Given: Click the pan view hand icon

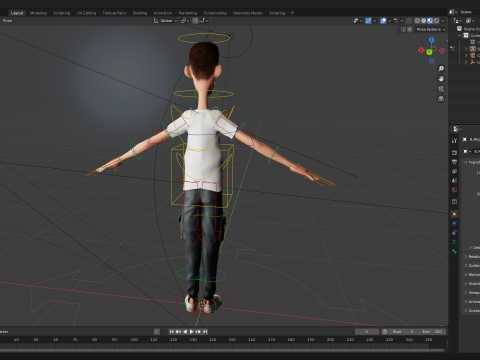Looking at the screenshot, I should (x=441, y=79).
